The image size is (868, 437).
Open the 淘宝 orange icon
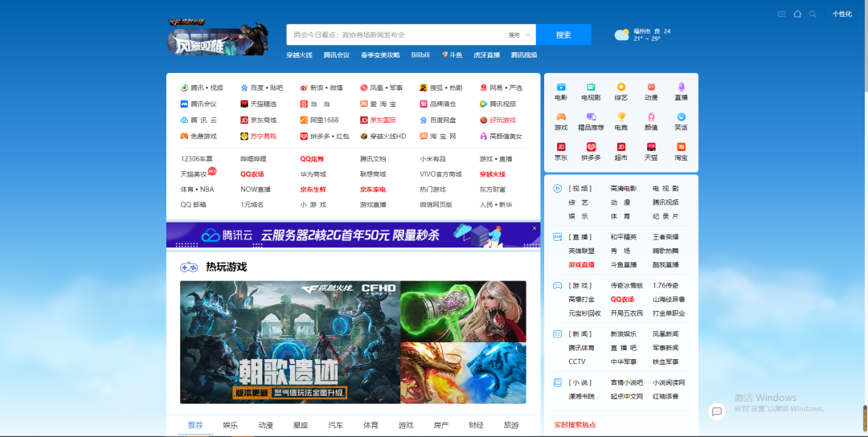point(681,146)
